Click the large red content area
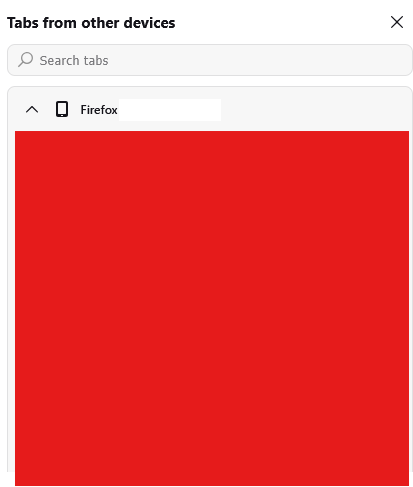This screenshot has width=413, height=487. (x=212, y=308)
